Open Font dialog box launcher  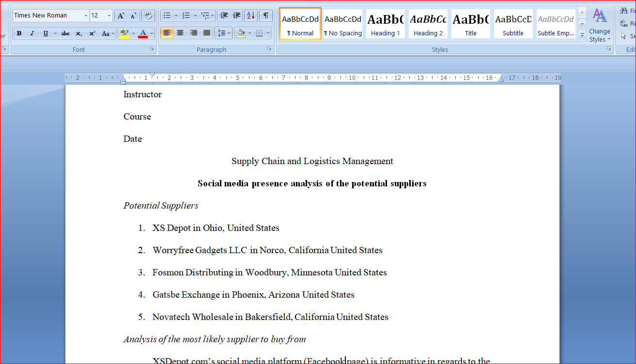pyautogui.click(x=152, y=49)
